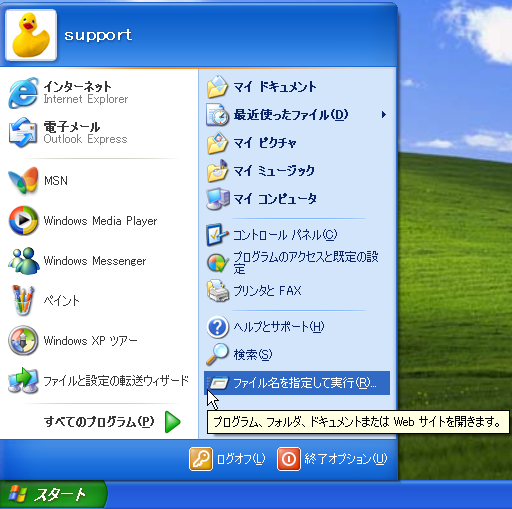The height and width of the screenshot is (509, 512).
Task: Open the Windows XP ツアー icon
Action: pos(23,340)
